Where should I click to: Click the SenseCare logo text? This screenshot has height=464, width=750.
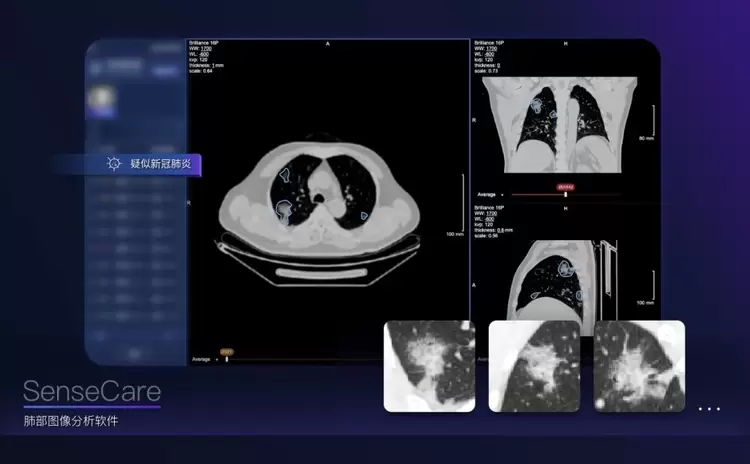(92, 390)
